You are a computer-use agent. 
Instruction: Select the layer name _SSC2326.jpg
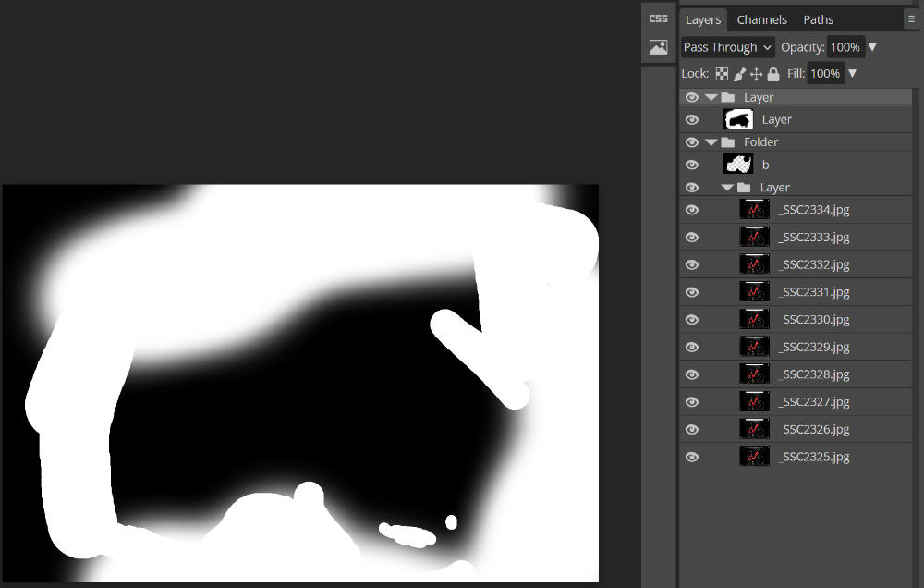point(814,429)
